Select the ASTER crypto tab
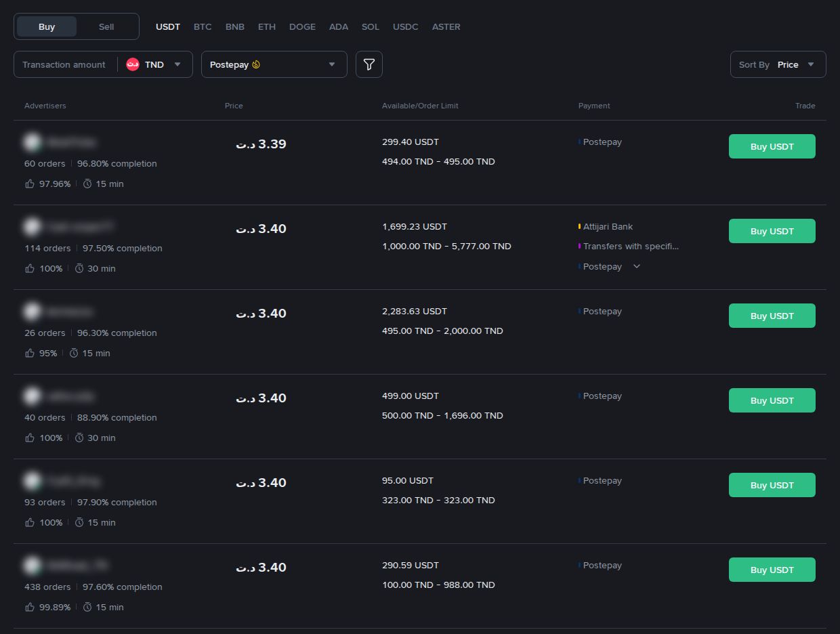 pos(446,26)
